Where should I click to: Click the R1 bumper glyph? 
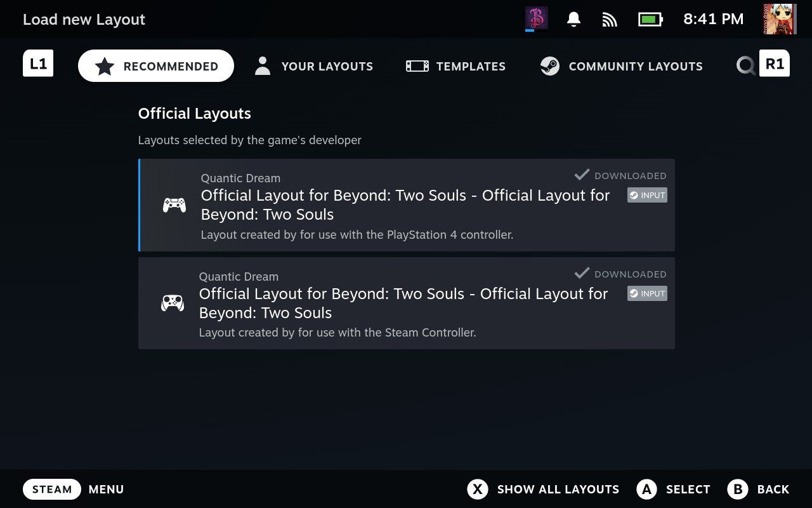775,63
